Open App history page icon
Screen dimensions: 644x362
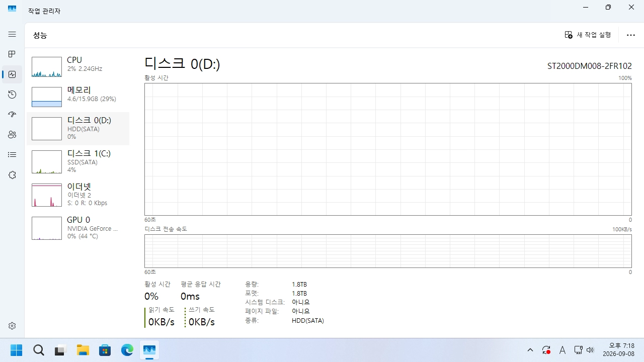[12, 95]
